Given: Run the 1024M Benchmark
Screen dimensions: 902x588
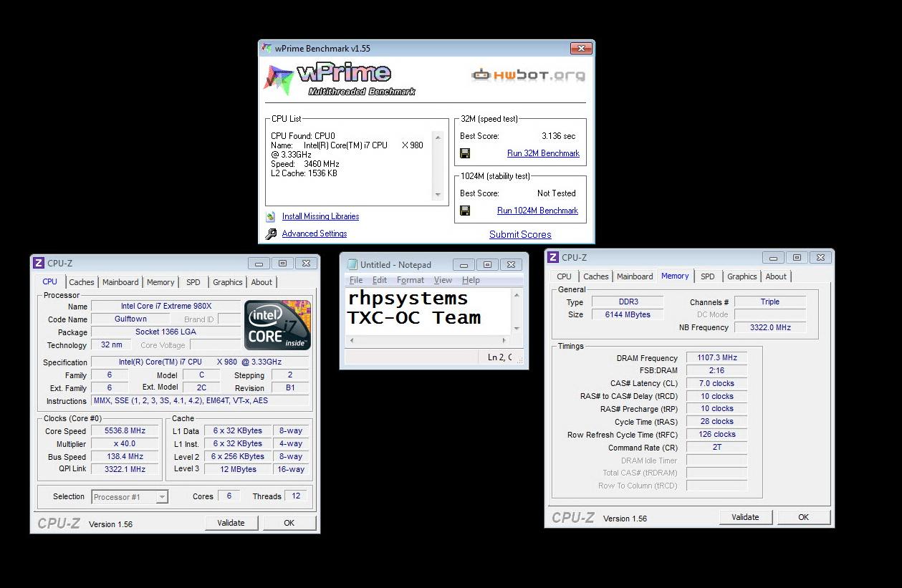Looking at the screenshot, I should 537,211.
